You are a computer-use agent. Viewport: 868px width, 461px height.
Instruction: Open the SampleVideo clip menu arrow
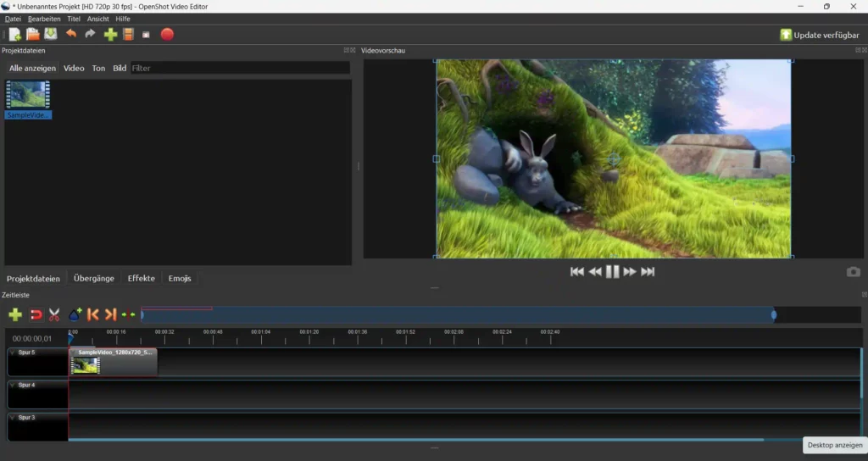[x=74, y=353]
